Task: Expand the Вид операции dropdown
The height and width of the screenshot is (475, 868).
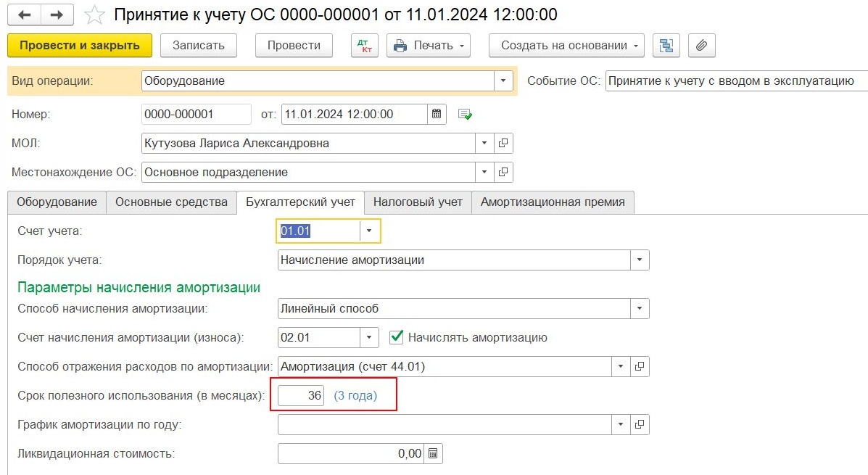Action: coord(503,81)
